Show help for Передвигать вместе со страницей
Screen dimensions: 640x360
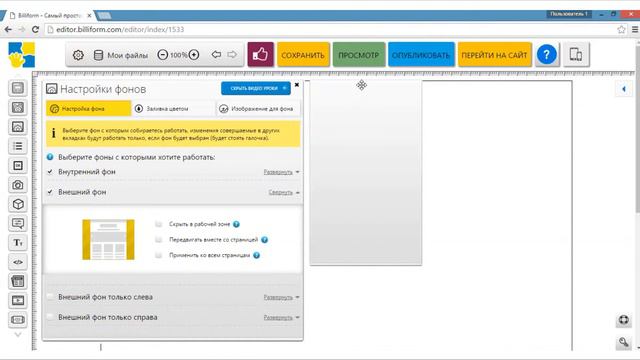(x=264, y=240)
